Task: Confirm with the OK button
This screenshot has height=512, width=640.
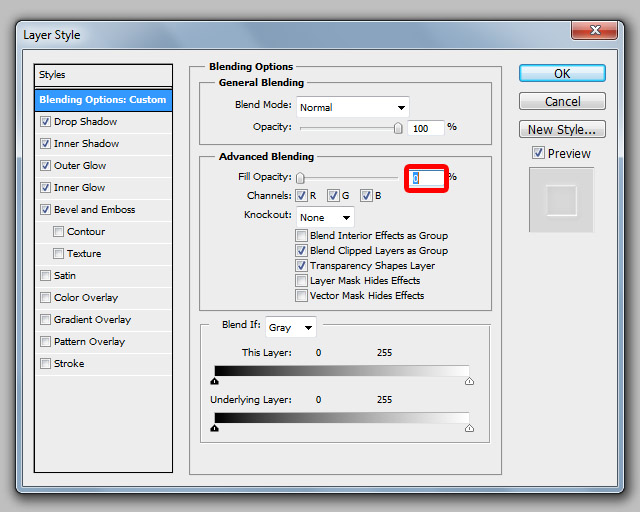Action: (562, 73)
